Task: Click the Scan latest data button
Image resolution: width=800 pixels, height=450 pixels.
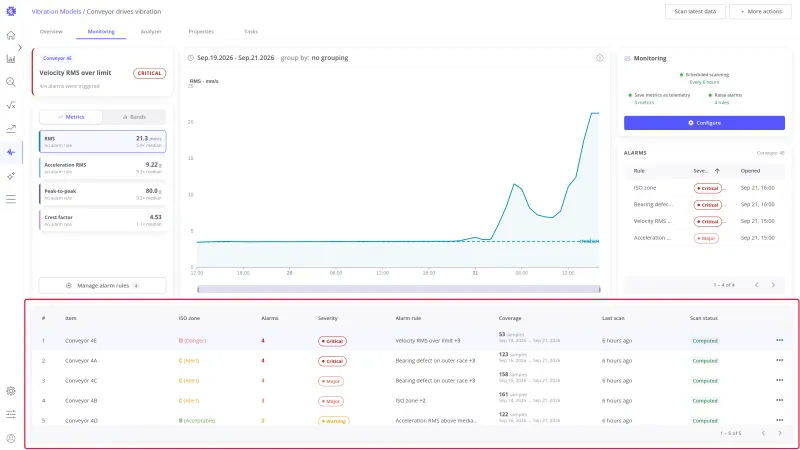Action: click(695, 11)
